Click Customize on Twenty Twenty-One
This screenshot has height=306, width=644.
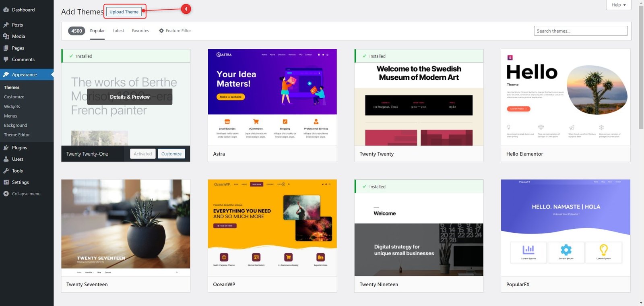171,154
